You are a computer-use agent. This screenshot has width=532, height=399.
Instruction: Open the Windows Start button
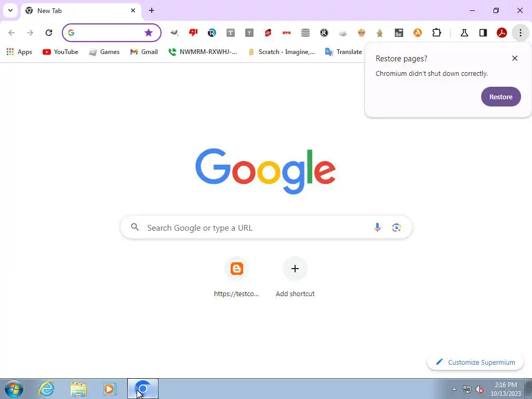pos(14,389)
